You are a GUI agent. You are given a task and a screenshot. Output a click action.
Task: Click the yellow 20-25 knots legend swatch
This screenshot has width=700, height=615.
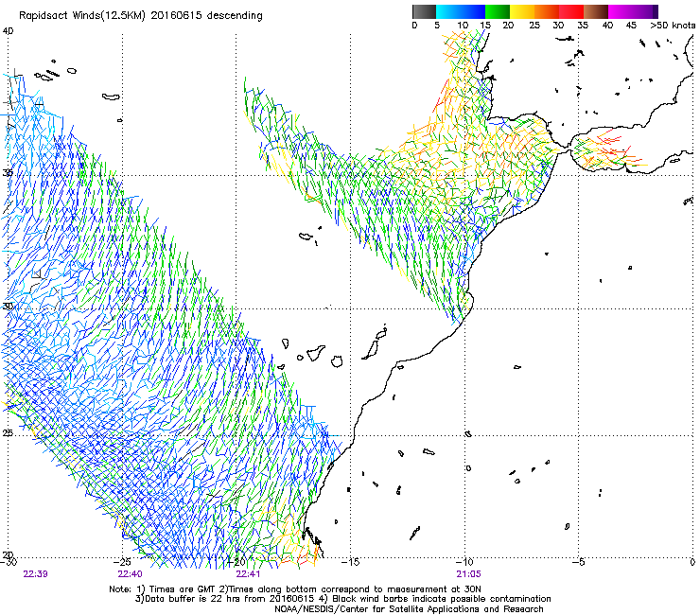coord(522,11)
